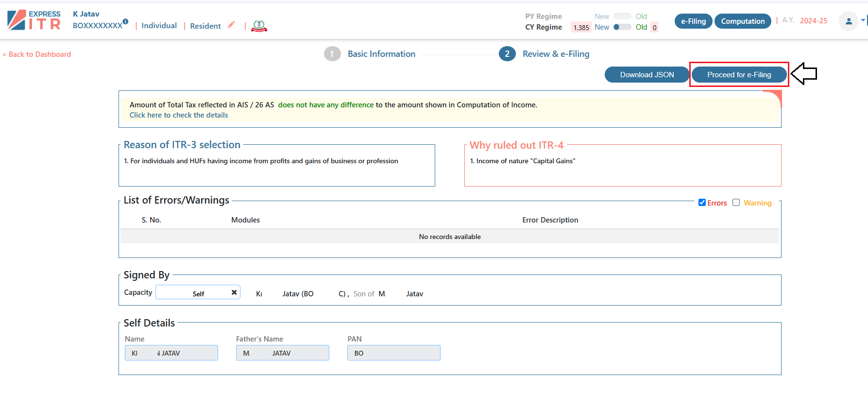Edit residency with the pencil icon

coord(231,25)
